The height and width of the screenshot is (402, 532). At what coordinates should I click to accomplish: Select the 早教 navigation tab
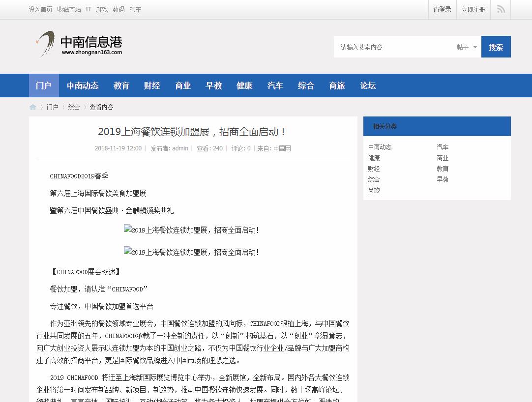(214, 86)
